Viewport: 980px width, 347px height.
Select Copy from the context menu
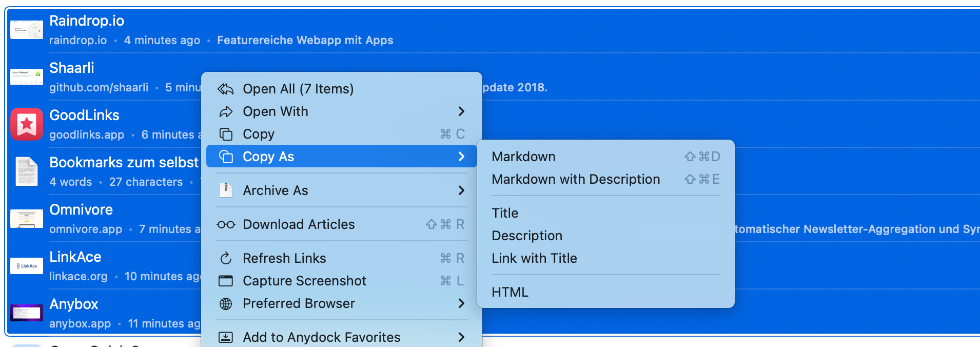pyautogui.click(x=342, y=134)
